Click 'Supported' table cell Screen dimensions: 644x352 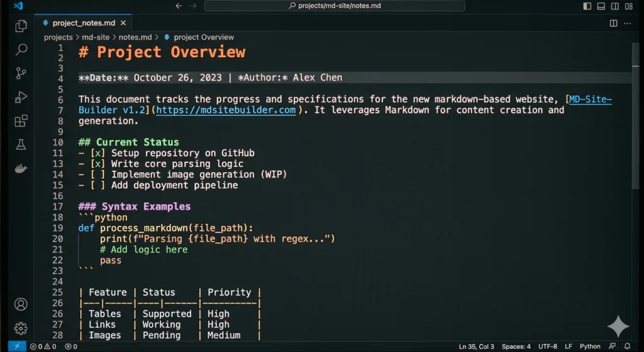point(167,314)
